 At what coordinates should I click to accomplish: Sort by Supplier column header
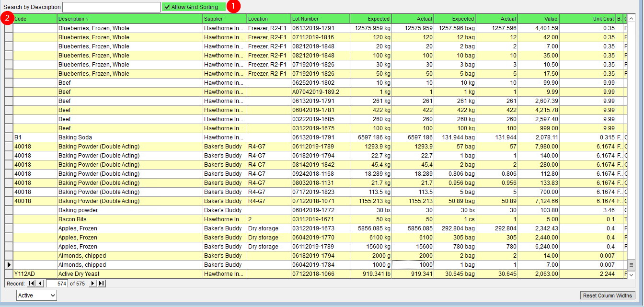[225, 19]
